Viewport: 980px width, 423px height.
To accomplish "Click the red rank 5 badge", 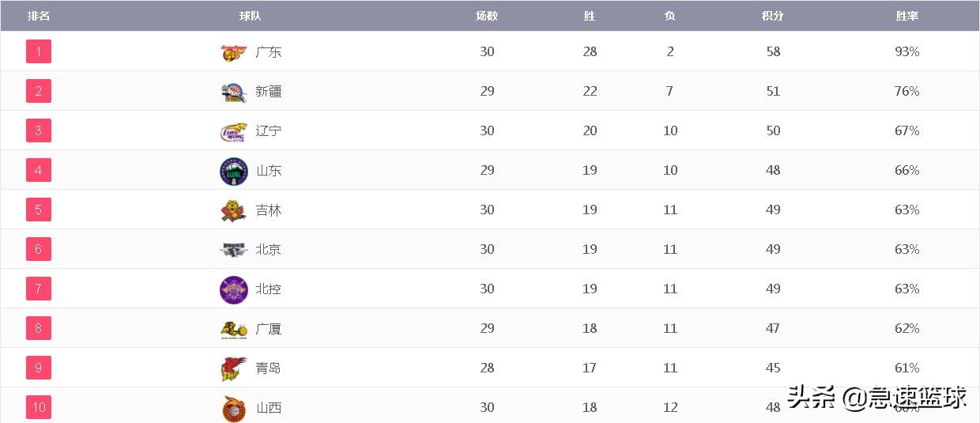I will point(39,210).
